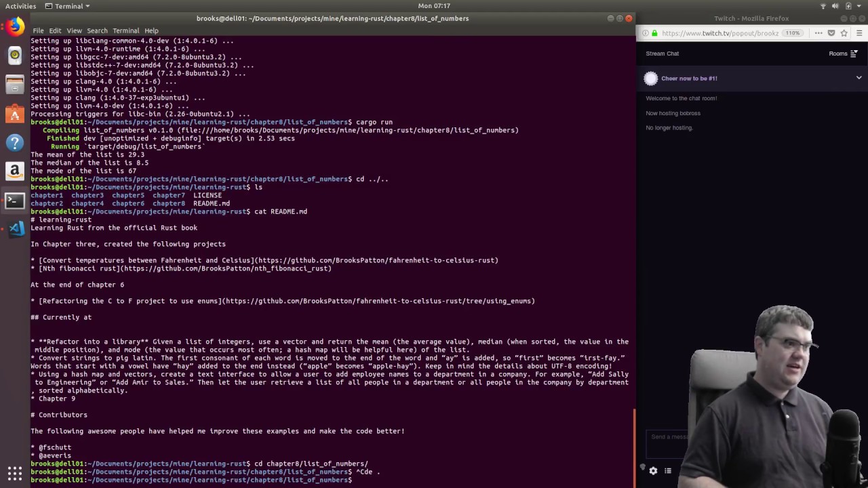Open Twitch chat settings gear

(x=653, y=470)
